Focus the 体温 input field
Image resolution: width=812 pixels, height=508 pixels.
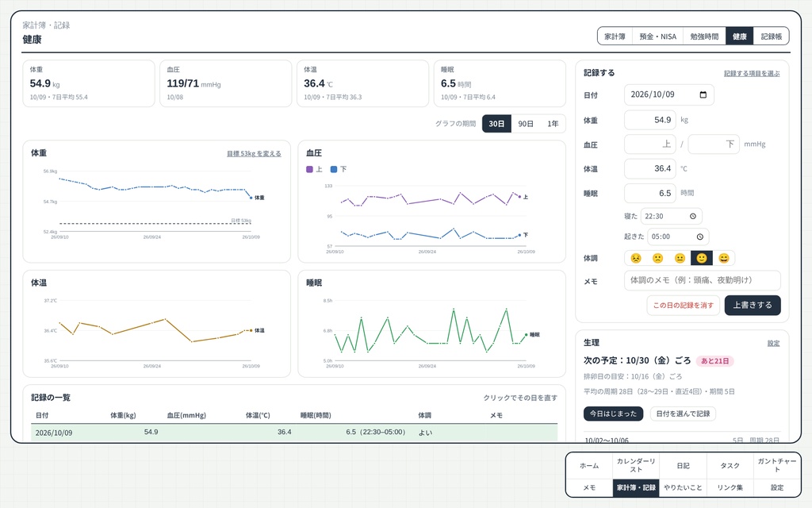coord(650,169)
